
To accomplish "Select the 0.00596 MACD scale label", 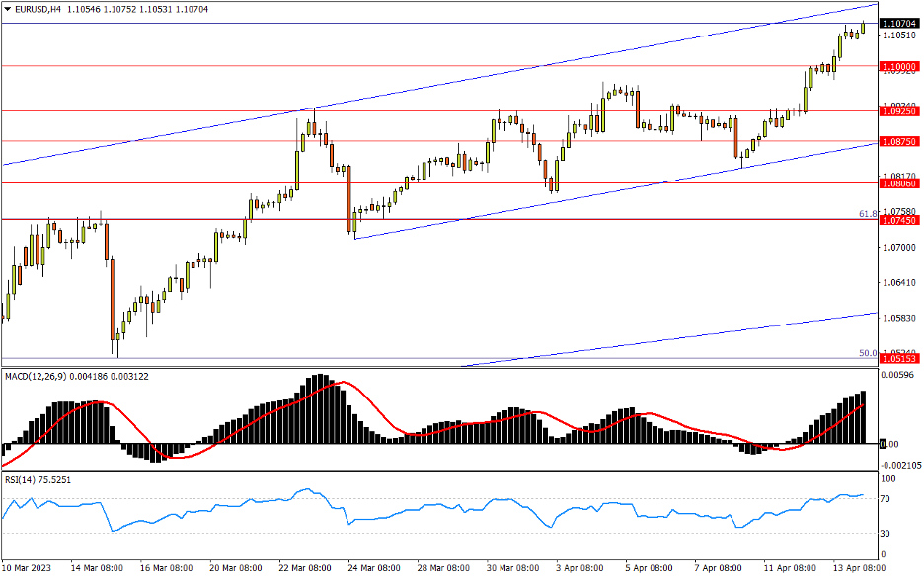I will [x=896, y=376].
